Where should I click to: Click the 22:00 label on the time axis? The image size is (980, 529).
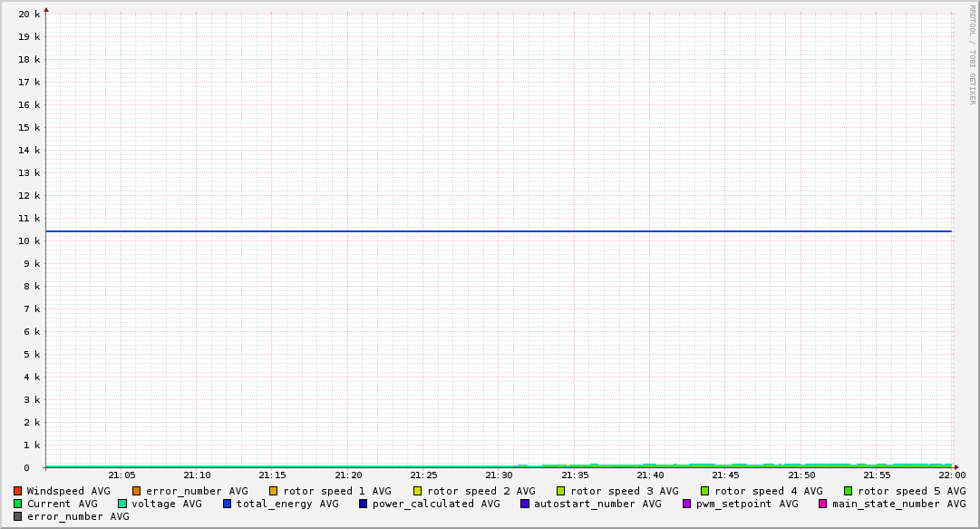point(952,475)
